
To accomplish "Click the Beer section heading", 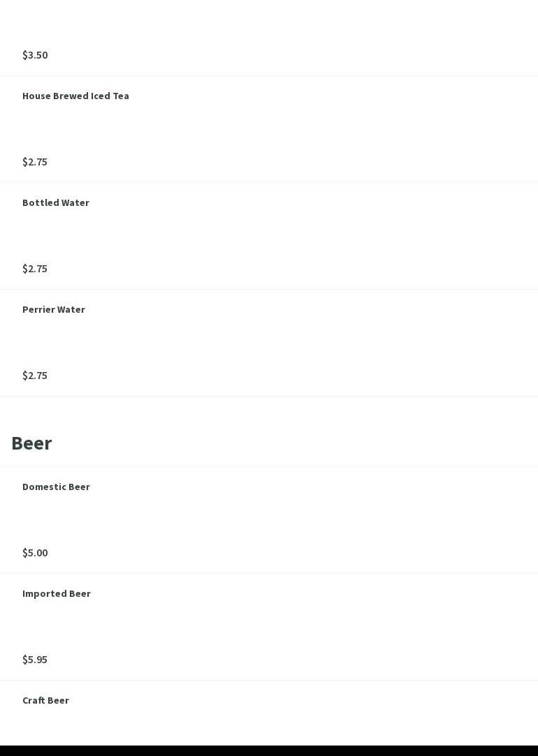I will 31,443.
